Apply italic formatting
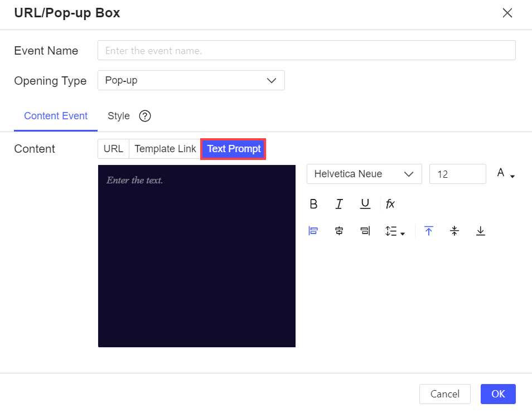This screenshot has height=413, width=532. point(339,203)
